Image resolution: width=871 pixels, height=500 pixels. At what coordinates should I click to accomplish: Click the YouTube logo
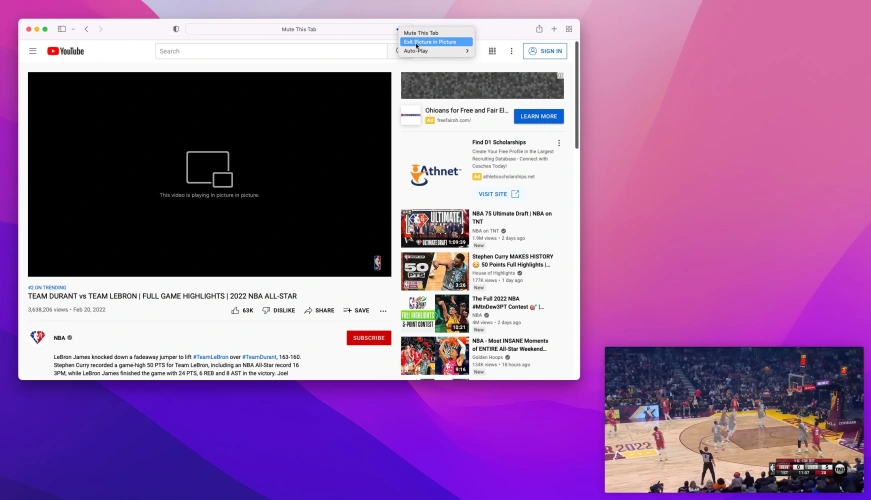tap(66, 51)
